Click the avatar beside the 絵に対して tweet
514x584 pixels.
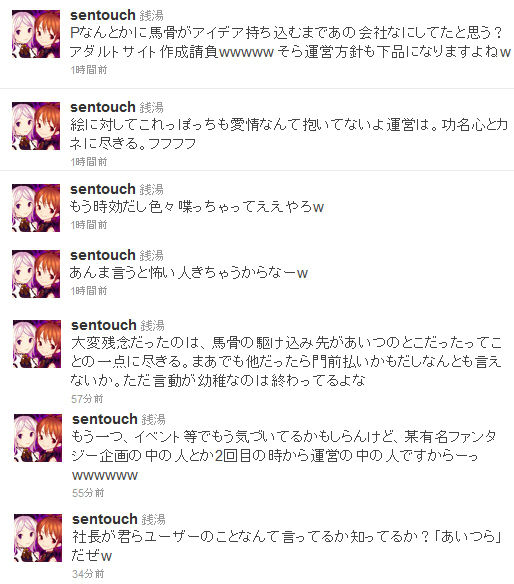pos(36,126)
